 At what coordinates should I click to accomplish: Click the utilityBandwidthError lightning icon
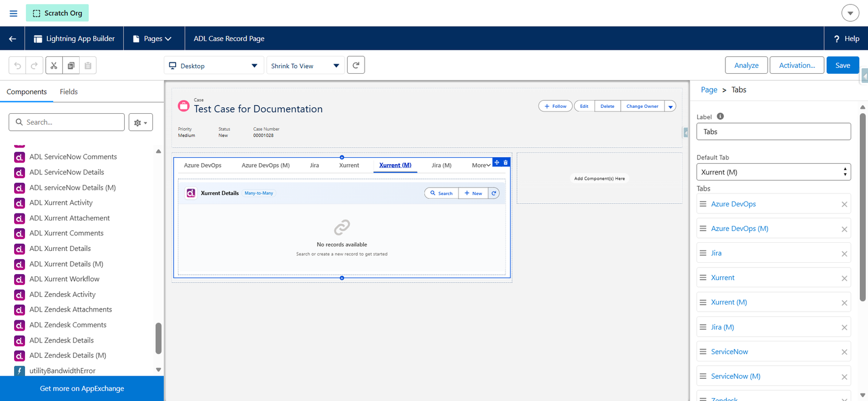(x=20, y=371)
